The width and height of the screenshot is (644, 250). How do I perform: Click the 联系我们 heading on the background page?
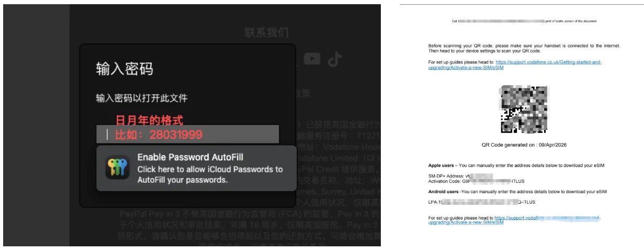(x=266, y=33)
